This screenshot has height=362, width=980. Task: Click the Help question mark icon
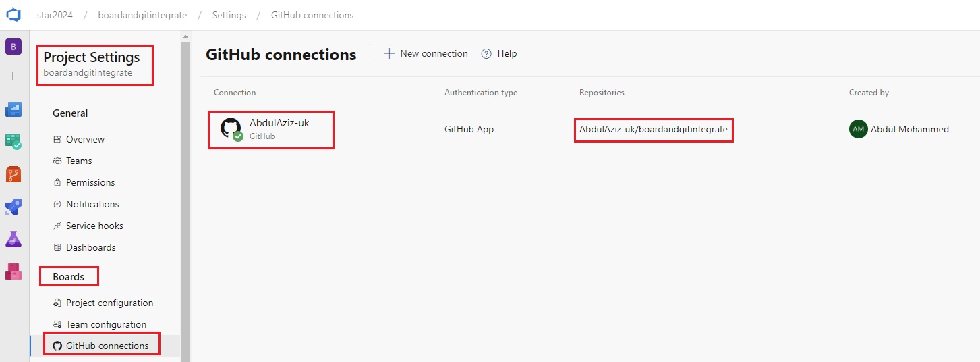tap(486, 54)
